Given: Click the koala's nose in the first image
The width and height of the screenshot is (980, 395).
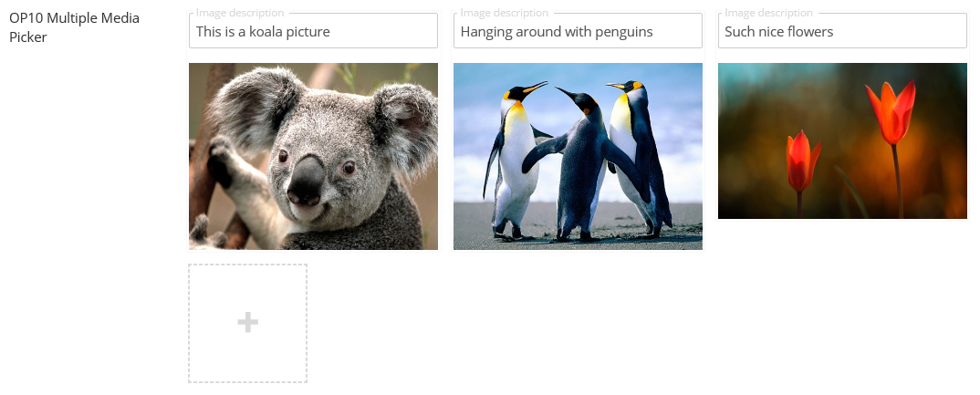Looking at the screenshot, I should (x=307, y=181).
